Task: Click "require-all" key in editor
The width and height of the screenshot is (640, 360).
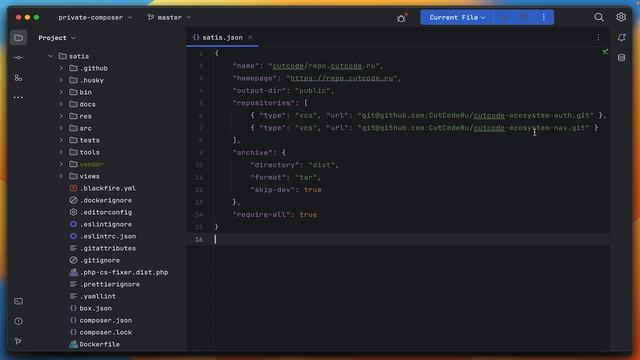Action: [263, 214]
